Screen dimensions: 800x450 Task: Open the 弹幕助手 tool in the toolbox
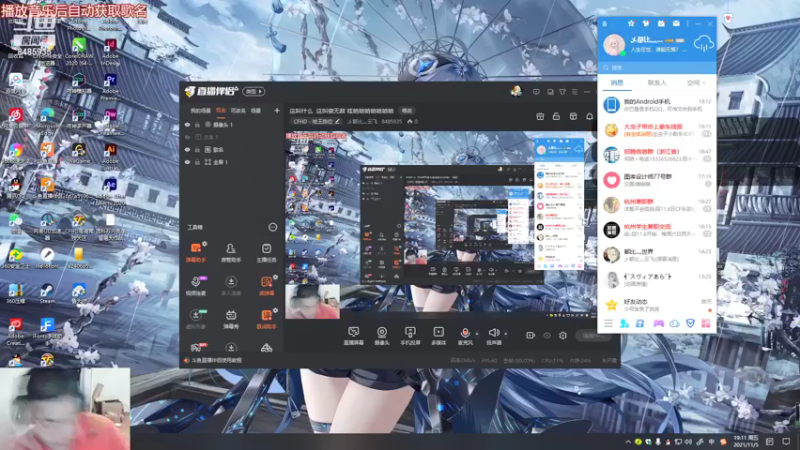pyautogui.click(x=195, y=253)
